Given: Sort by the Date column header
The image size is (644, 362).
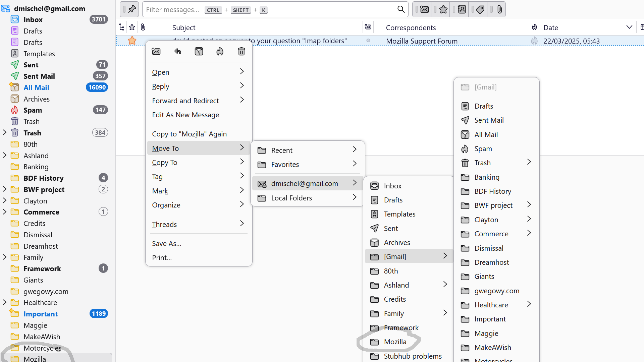Looking at the screenshot, I should point(551,27).
